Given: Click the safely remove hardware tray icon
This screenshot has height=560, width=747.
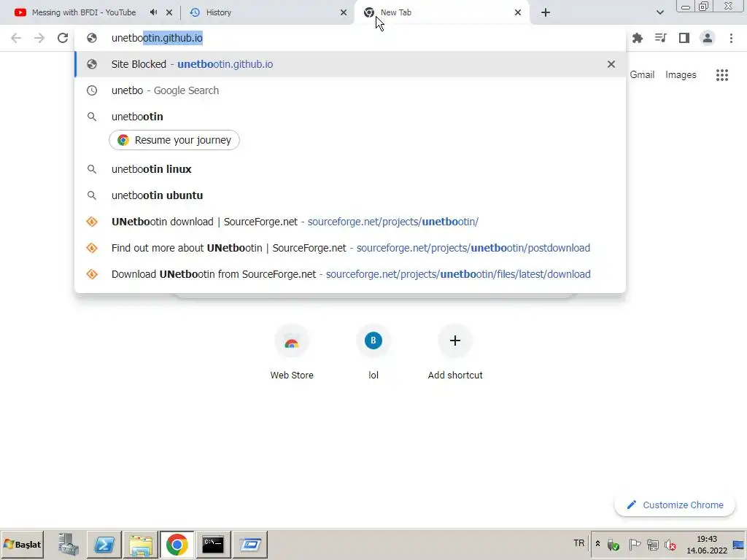Looking at the screenshot, I should point(613,544).
